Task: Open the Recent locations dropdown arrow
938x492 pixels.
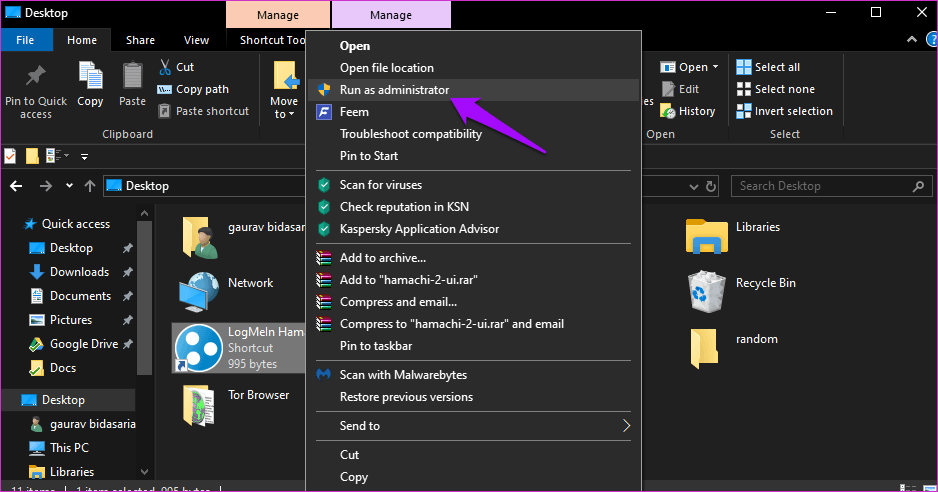Action: (69, 186)
